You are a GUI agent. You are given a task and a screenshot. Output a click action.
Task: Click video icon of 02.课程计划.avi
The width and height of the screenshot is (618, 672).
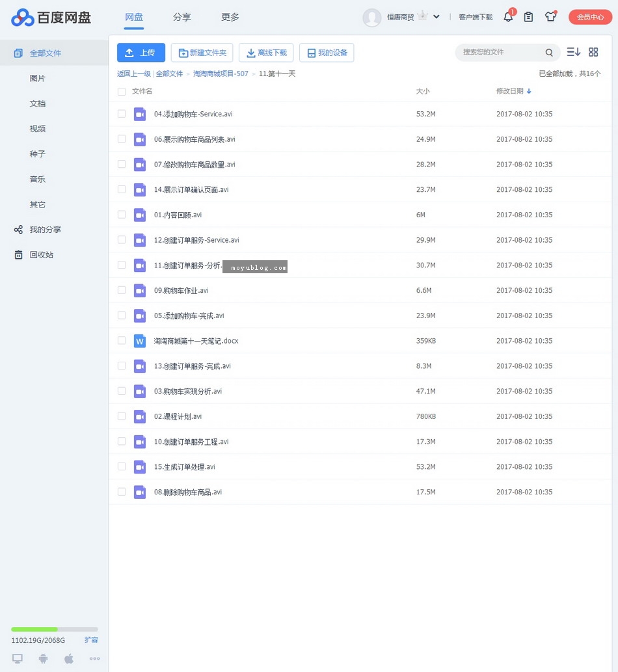point(140,416)
